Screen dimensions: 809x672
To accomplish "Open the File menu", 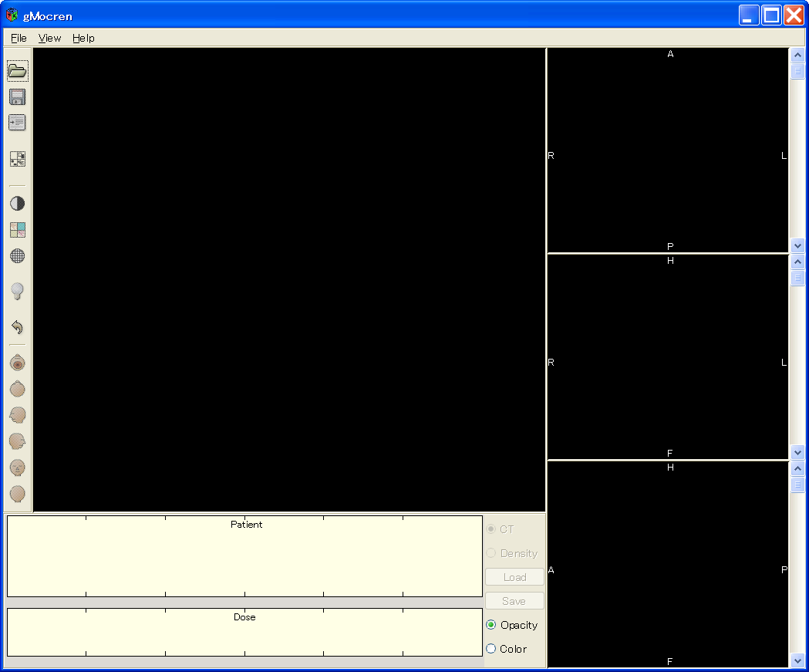I will (19, 38).
